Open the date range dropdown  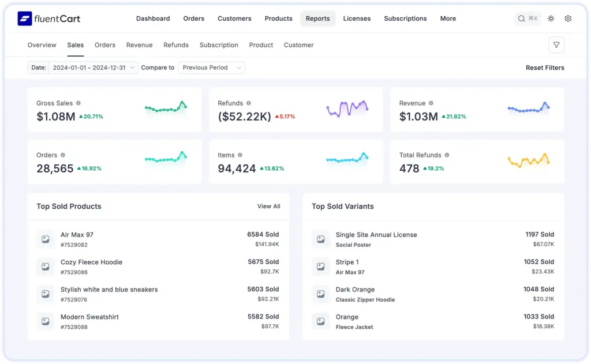pos(89,67)
